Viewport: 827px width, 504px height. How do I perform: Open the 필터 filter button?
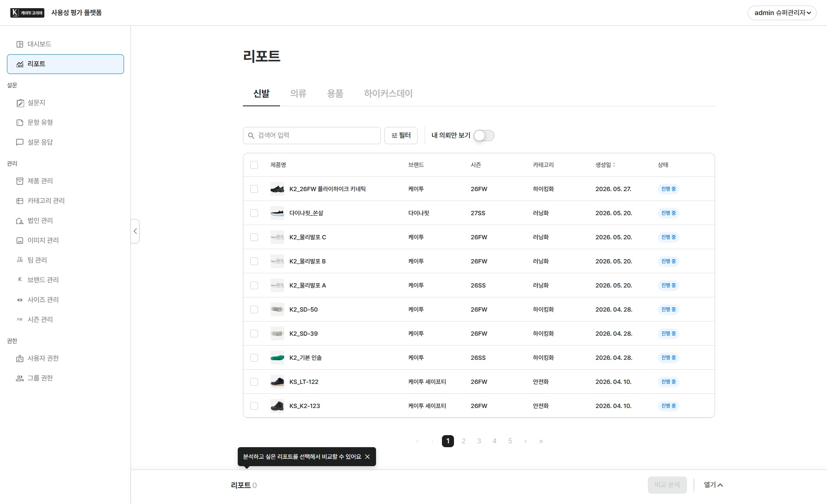pos(401,136)
